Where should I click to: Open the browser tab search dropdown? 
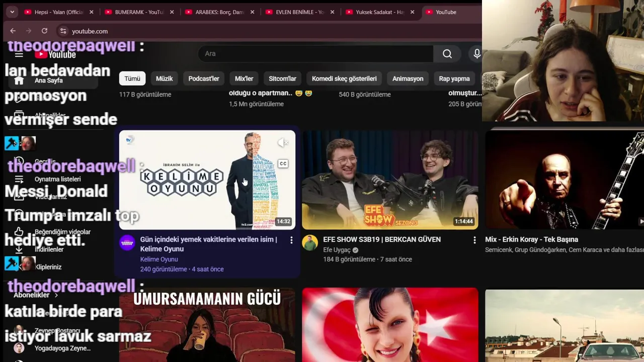[12, 12]
